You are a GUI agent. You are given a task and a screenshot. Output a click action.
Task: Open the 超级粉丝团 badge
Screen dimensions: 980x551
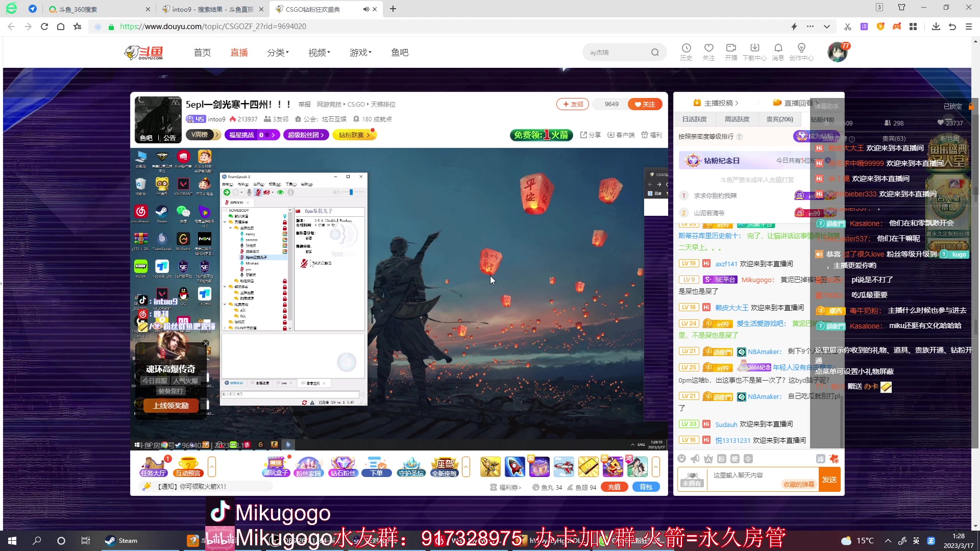(x=306, y=135)
